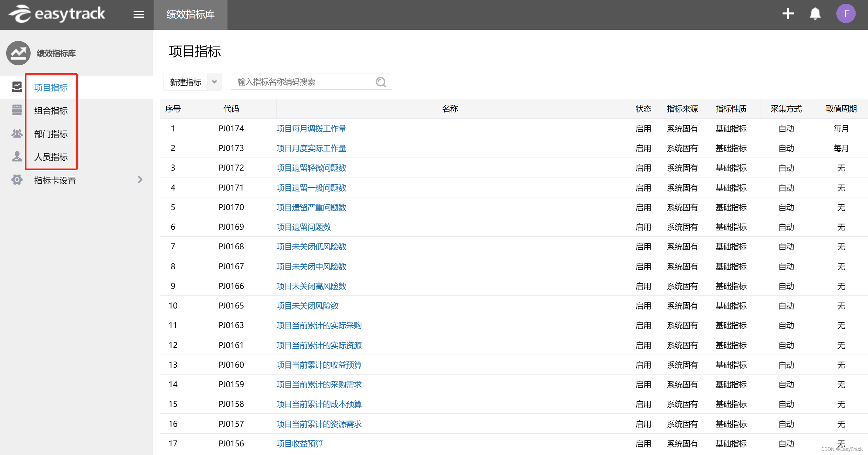Click the easytrack logo
Image resolution: width=868 pixels, height=455 pixels.
(57, 14)
